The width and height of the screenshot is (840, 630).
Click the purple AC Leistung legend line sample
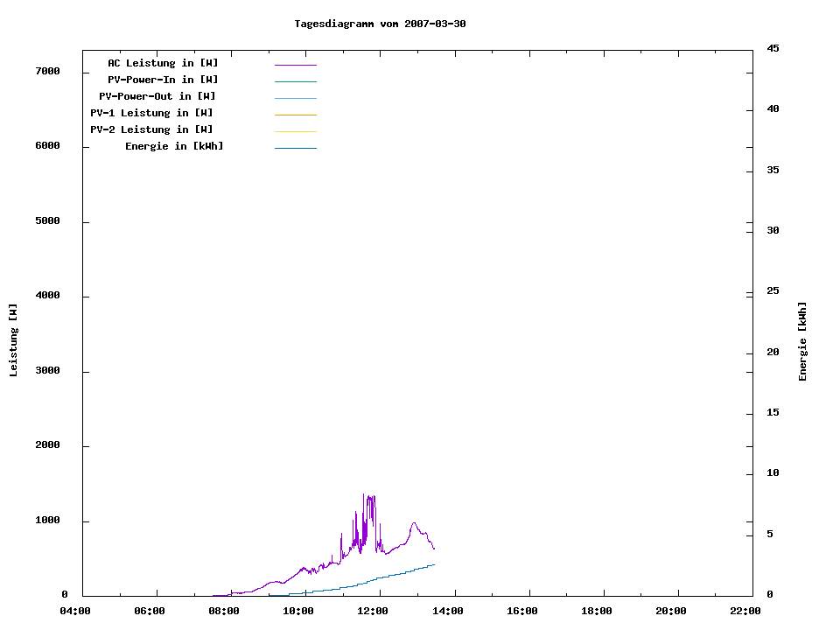(295, 65)
